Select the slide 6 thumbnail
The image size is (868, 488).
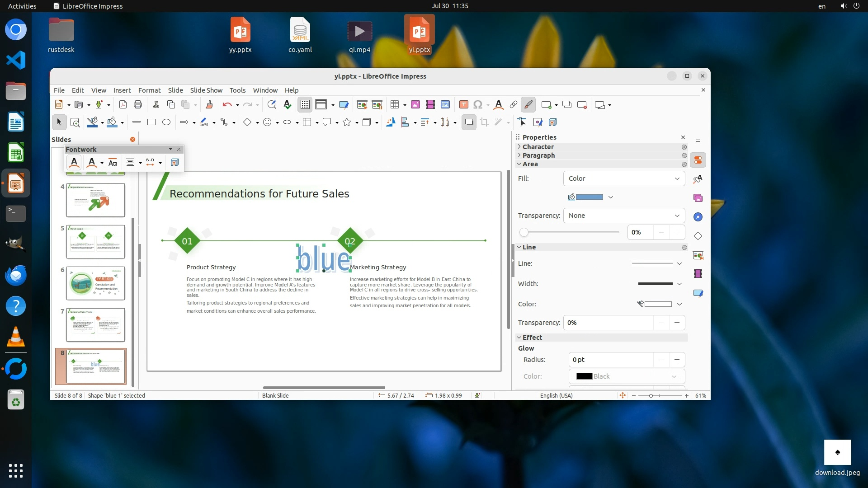pyautogui.click(x=95, y=283)
